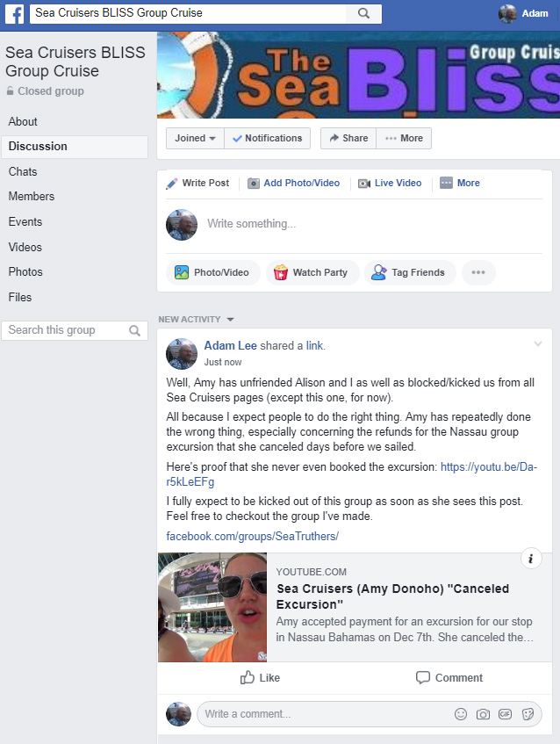
Task: Open the Joined dropdown
Action: pos(195,138)
